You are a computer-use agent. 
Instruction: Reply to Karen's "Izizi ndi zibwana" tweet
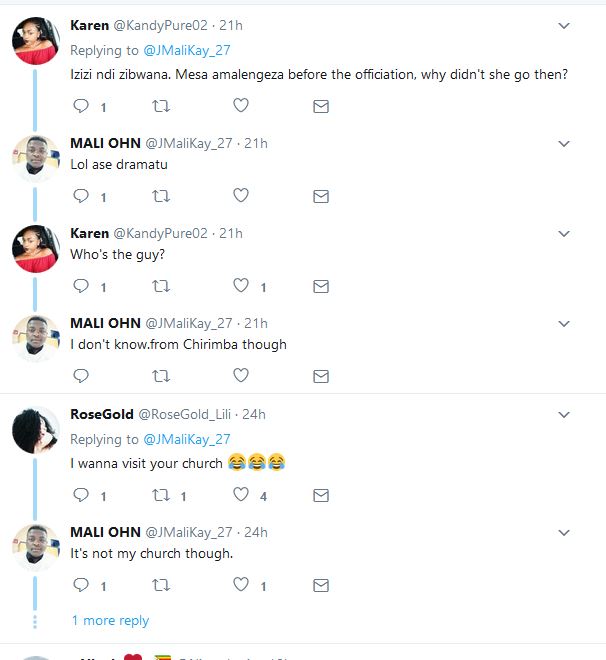[81, 106]
